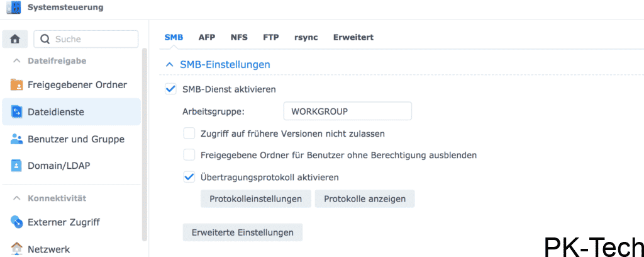Click the Home icon button
Image resolution: width=644 pixels, height=257 pixels.
click(15, 39)
